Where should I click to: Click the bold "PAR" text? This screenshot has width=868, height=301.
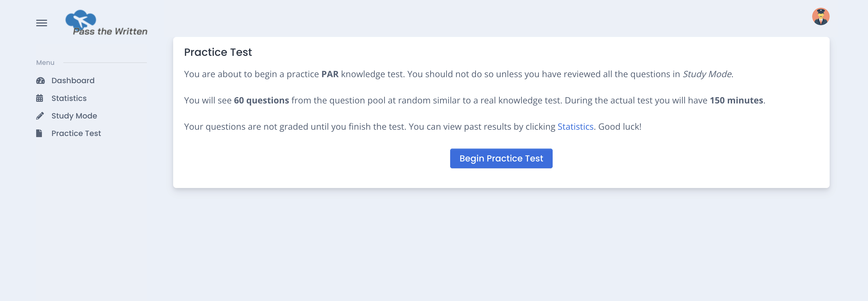pyautogui.click(x=330, y=74)
